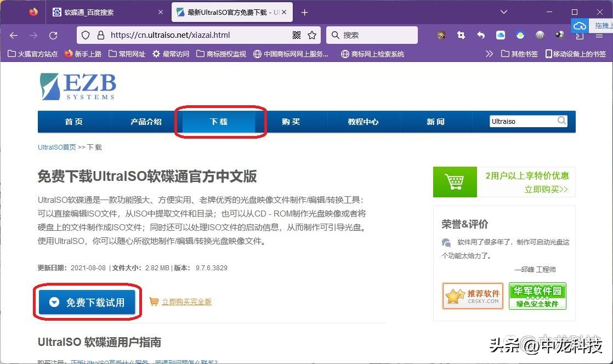Bookmark this page using the star icon
613x364 pixels.
311,35
